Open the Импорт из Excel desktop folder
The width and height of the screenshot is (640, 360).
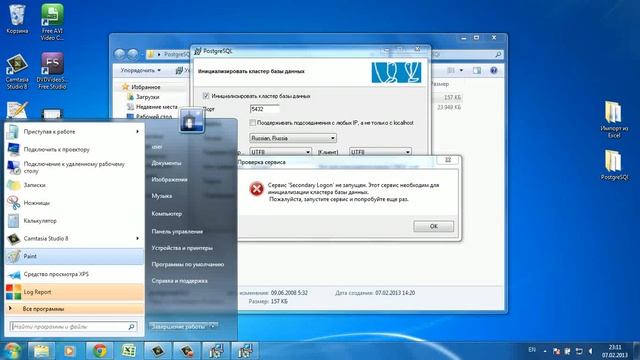(x=614, y=119)
